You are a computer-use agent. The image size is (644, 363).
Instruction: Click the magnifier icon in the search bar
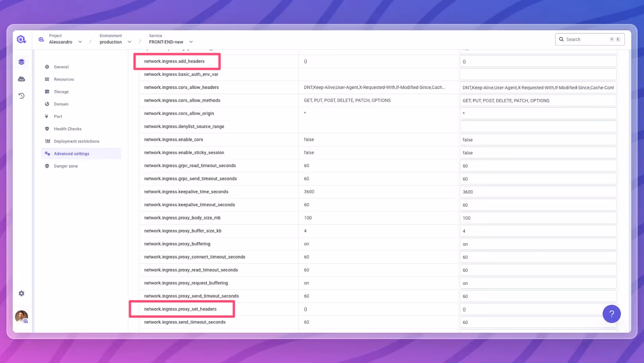[562, 39]
